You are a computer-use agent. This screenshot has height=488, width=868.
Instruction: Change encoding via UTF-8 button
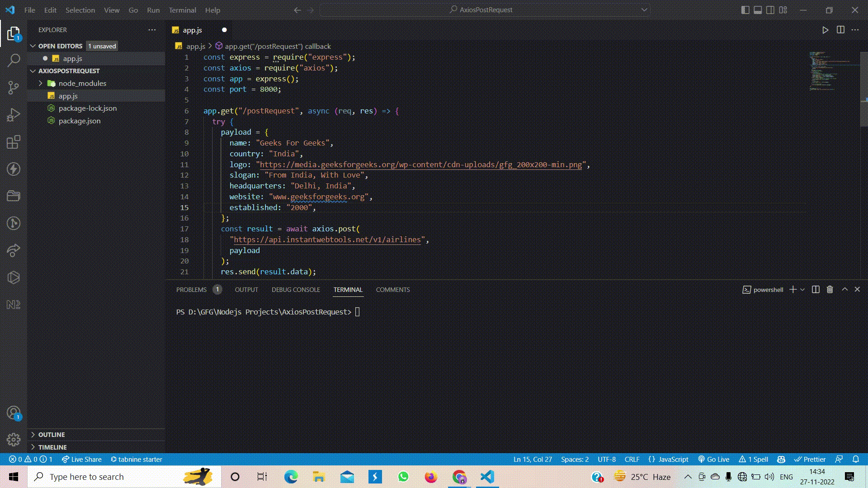coord(607,459)
